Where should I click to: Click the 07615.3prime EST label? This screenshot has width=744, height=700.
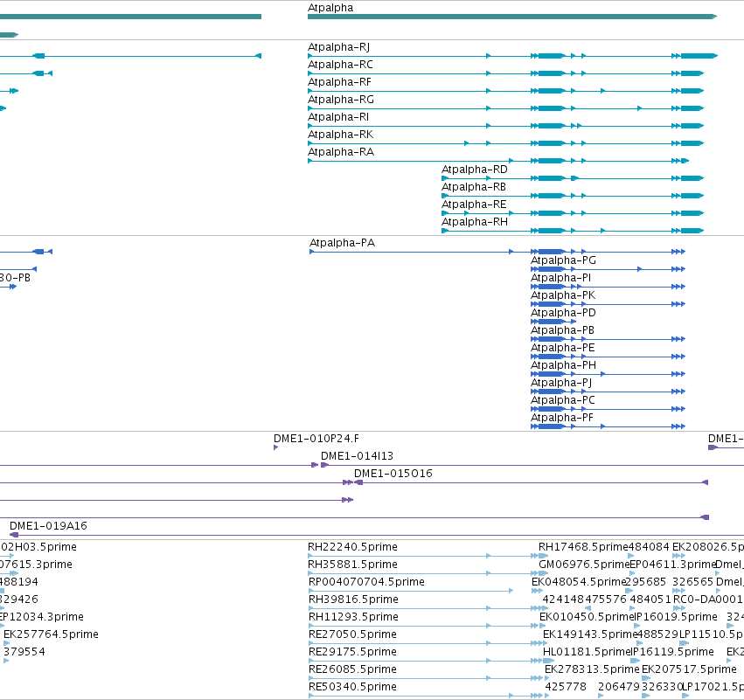(36, 565)
